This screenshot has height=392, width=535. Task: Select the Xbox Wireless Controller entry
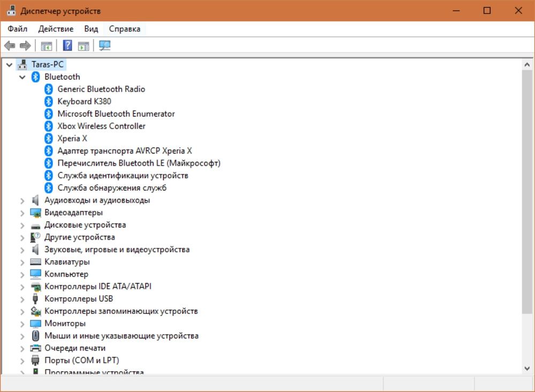(101, 126)
